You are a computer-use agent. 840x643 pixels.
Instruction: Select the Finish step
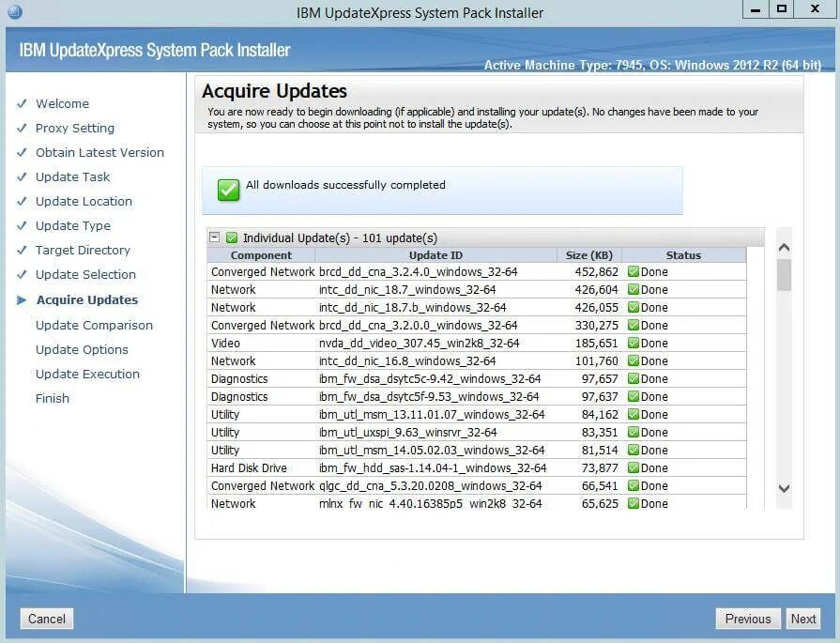point(53,398)
